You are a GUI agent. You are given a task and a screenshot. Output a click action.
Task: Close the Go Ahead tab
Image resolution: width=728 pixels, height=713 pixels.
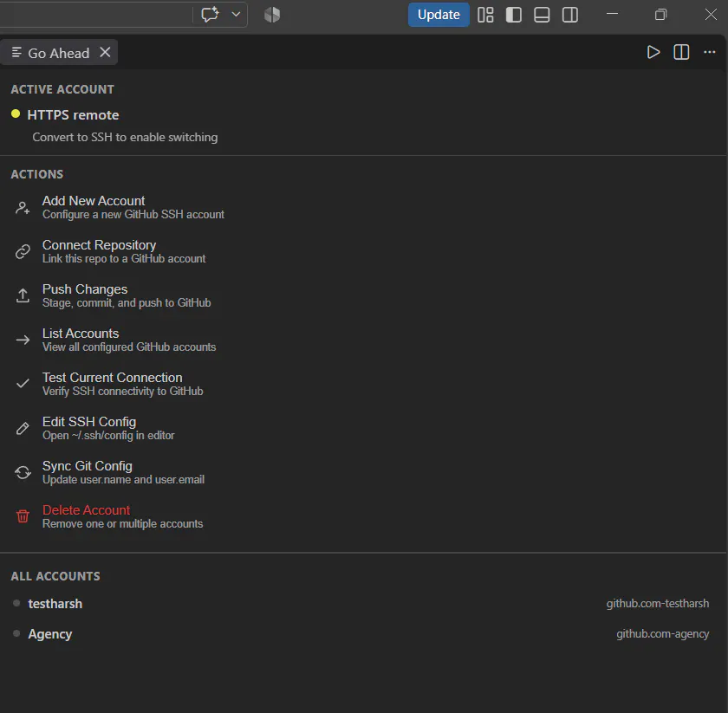click(x=106, y=52)
